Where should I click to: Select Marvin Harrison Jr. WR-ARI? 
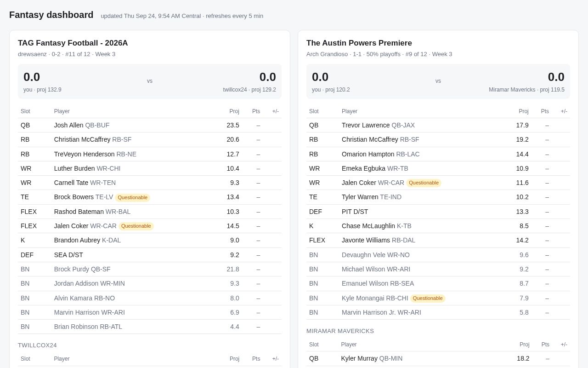point(381,312)
